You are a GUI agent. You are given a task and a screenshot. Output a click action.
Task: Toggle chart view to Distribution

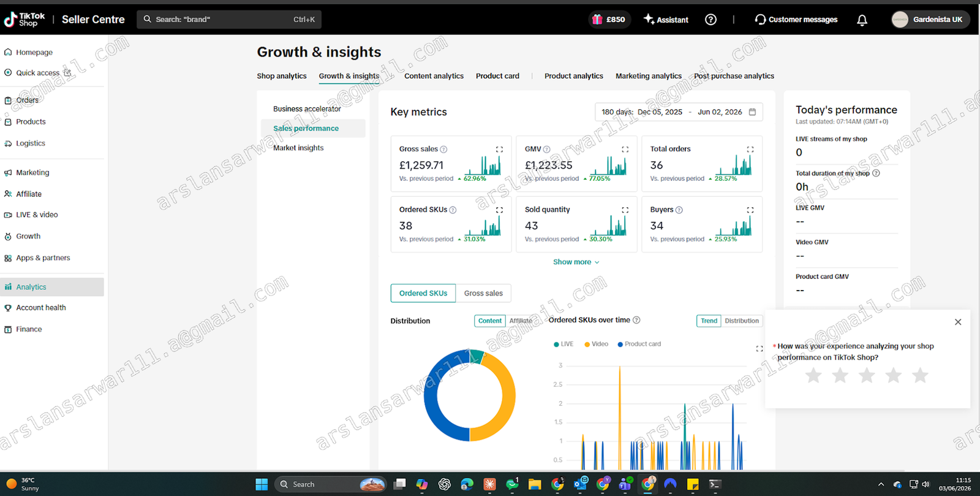point(742,321)
